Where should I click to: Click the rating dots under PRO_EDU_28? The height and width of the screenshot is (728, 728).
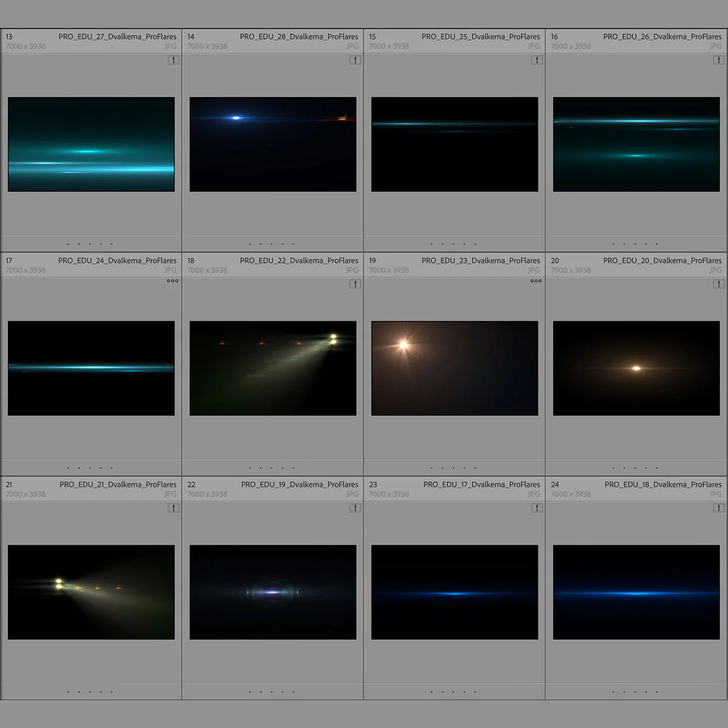coord(272,244)
